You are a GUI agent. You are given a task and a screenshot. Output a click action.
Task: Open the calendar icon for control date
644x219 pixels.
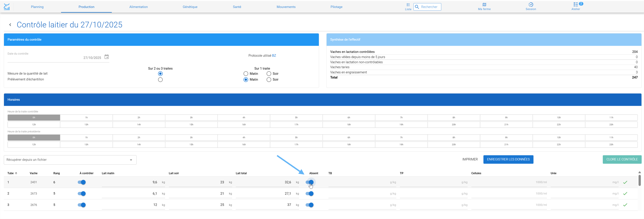coord(107,57)
